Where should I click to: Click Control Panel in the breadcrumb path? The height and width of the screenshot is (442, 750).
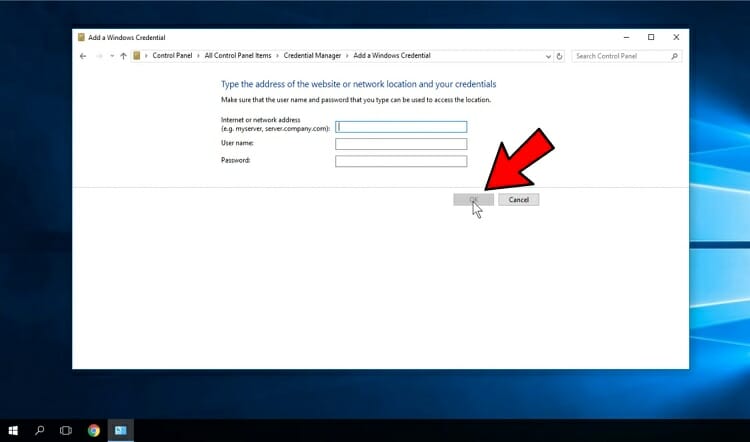click(x=172, y=56)
